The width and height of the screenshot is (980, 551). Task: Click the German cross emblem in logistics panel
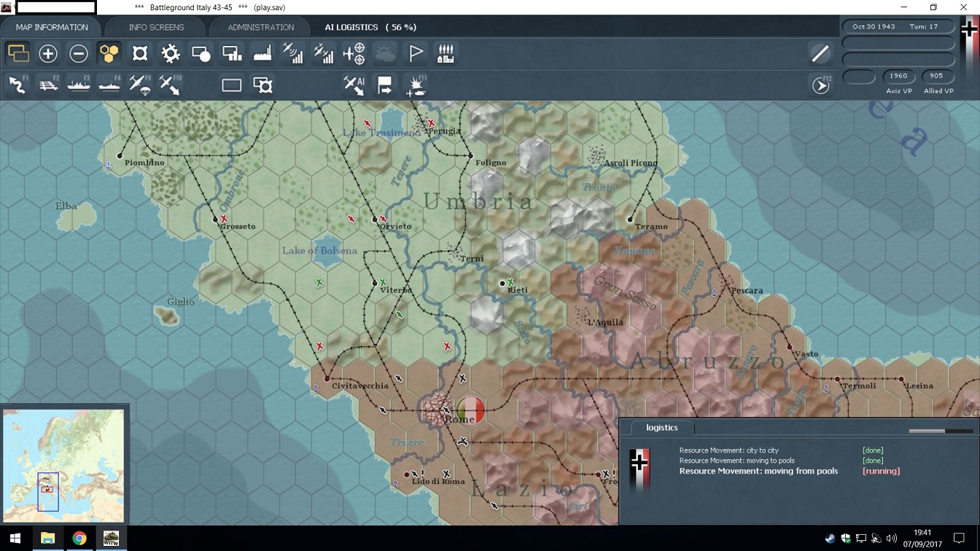coord(639,462)
